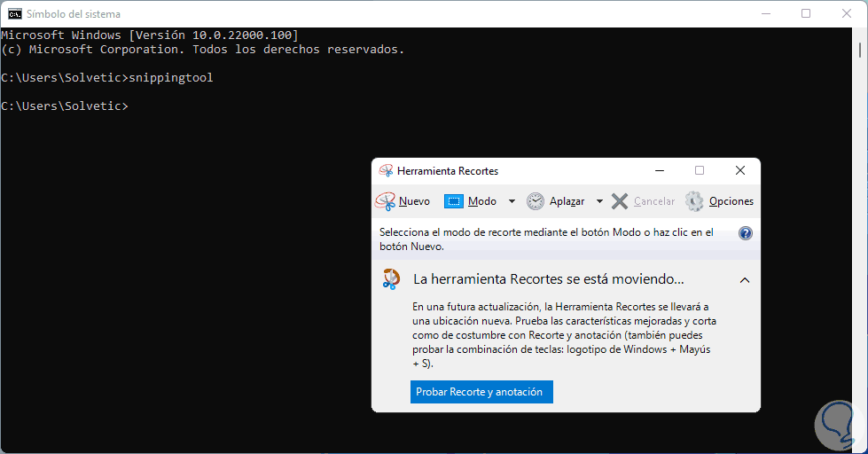Click the 'Selecciona el modo de recorte' instruction text

(546, 239)
